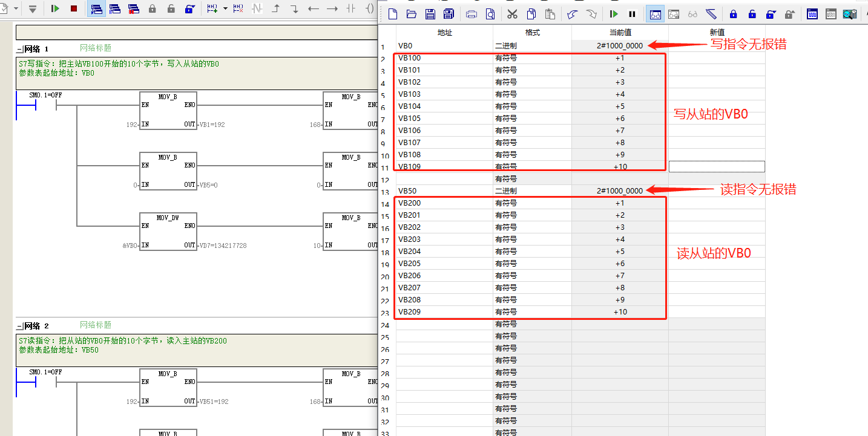
Task: Click the VB105 address cell
Action: pyautogui.click(x=444, y=118)
